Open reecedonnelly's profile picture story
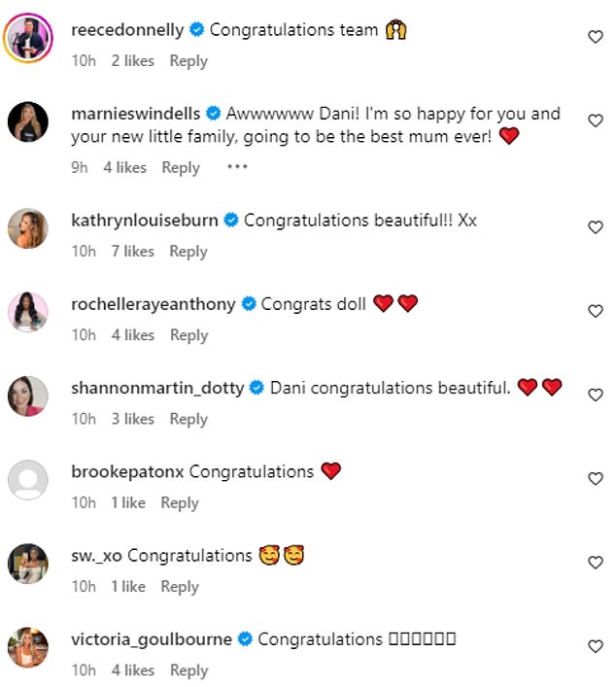The height and width of the screenshot is (687, 616). pyautogui.click(x=28, y=38)
